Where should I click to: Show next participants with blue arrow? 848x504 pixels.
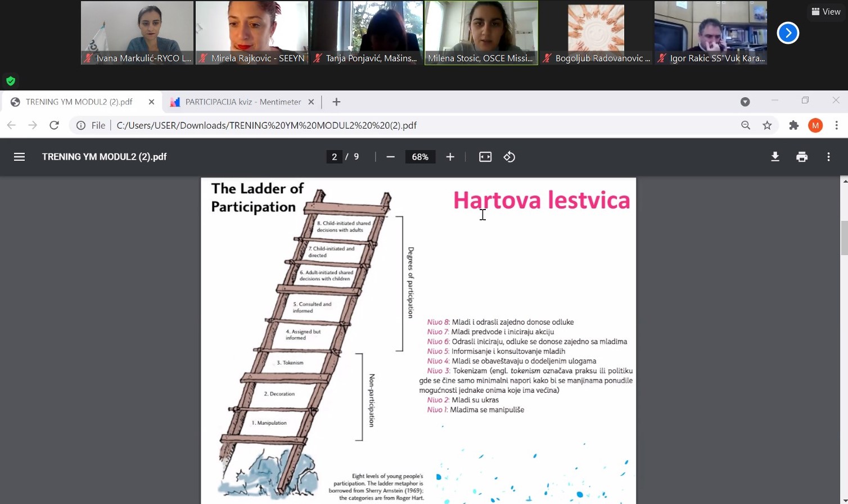click(788, 33)
